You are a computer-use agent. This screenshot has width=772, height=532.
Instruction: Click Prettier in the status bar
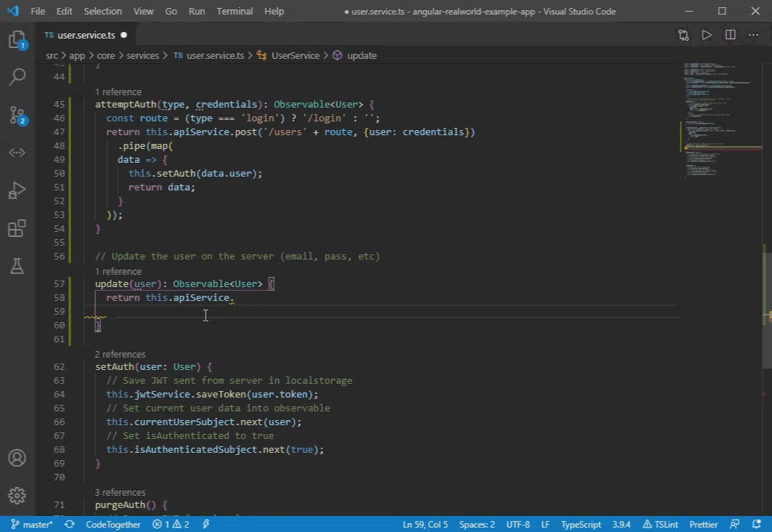(x=703, y=525)
